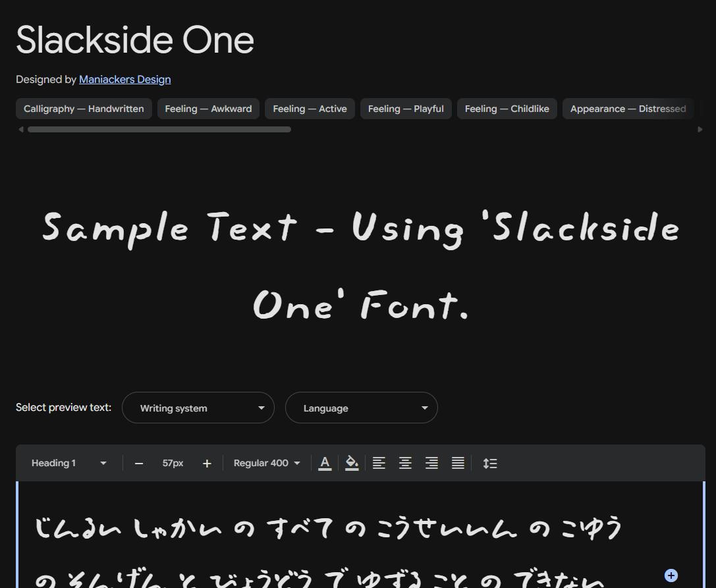Open the Writing system dropdown
The width and height of the screenshot is (716, 588).
(x=198, y=408)
